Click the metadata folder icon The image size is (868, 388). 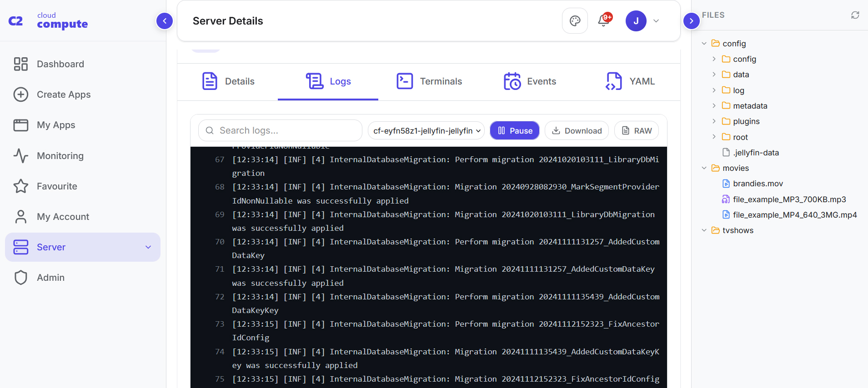point(726,106)
